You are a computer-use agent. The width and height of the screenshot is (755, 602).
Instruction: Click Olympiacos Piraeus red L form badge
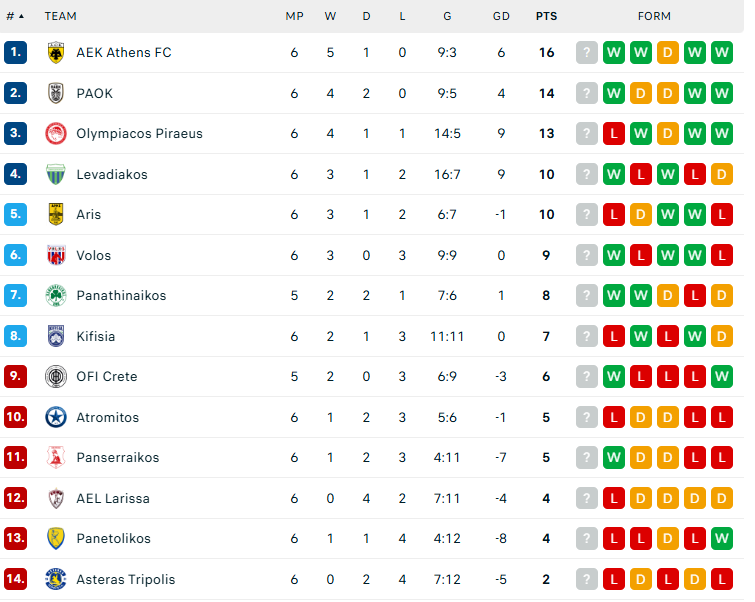coord(614,134)
